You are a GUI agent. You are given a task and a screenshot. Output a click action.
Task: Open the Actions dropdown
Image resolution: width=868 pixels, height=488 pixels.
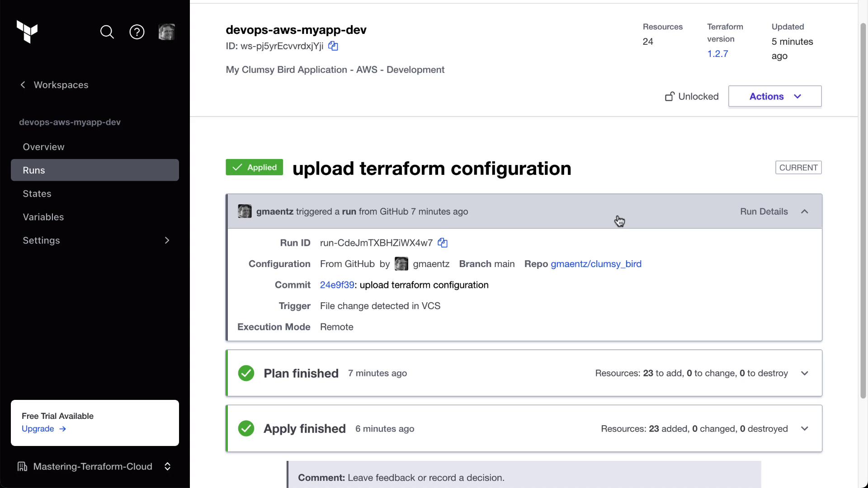(774, 96)
